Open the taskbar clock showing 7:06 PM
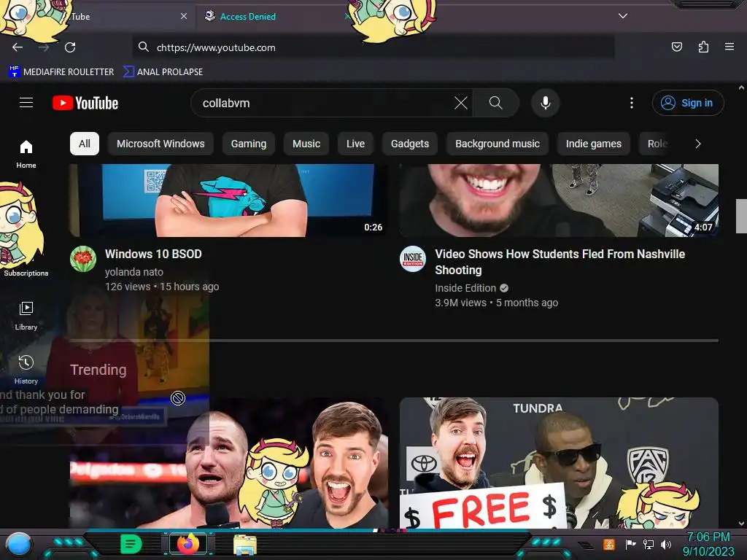747x560 pixels. tap(708, 544)
